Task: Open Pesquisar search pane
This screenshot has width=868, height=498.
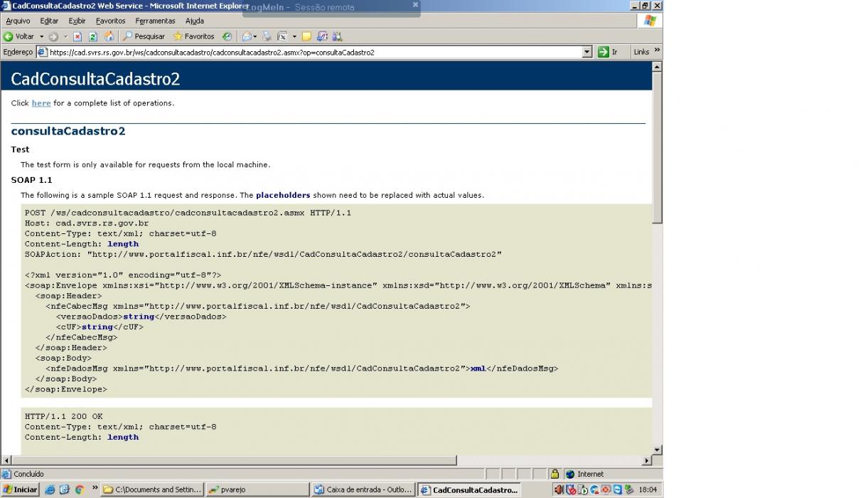Action: (144, 36)
